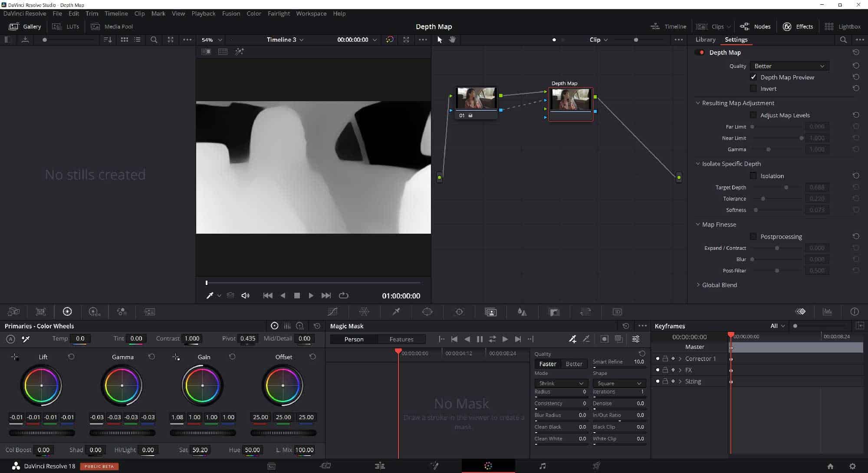Click the Gamma color wheel center
868x473 pixels.
122,386
